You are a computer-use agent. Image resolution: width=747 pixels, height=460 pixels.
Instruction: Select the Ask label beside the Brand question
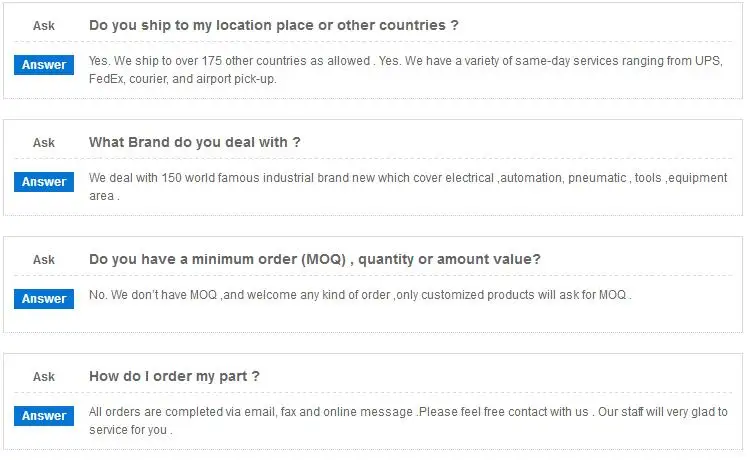tap(44, 143)
